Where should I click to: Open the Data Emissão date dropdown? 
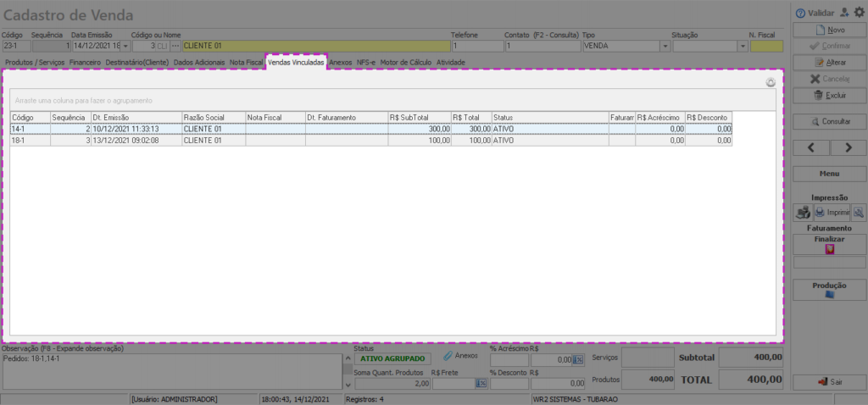[126, 46]
